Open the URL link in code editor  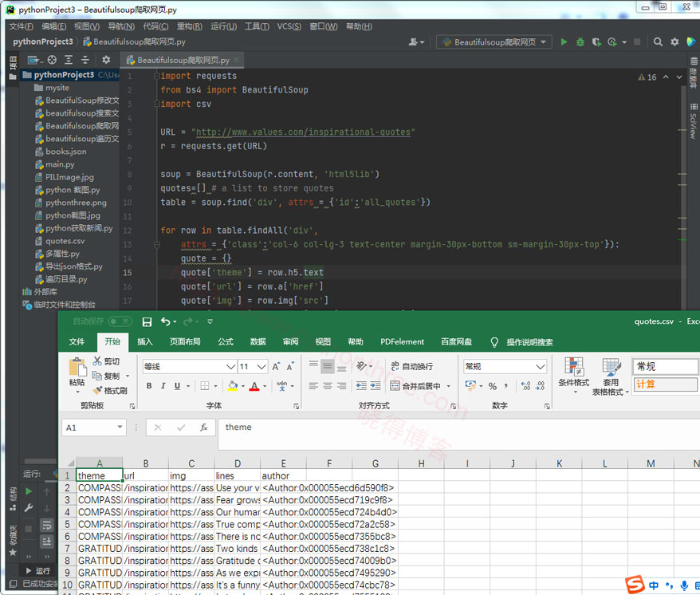(303, 132)
